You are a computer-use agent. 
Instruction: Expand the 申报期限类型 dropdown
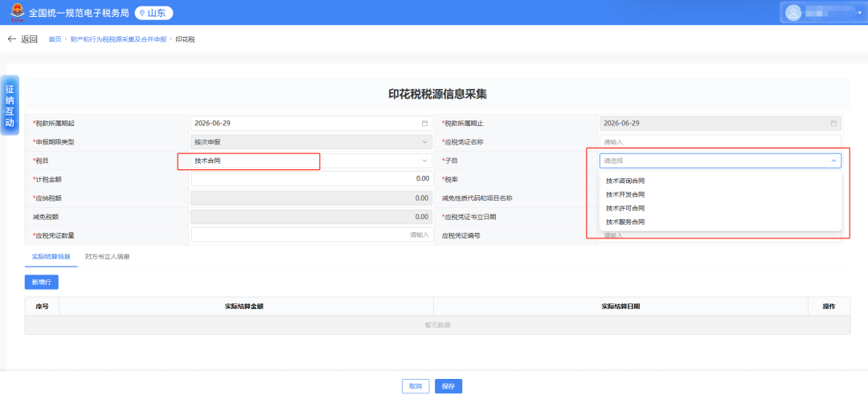click(311, 142)
